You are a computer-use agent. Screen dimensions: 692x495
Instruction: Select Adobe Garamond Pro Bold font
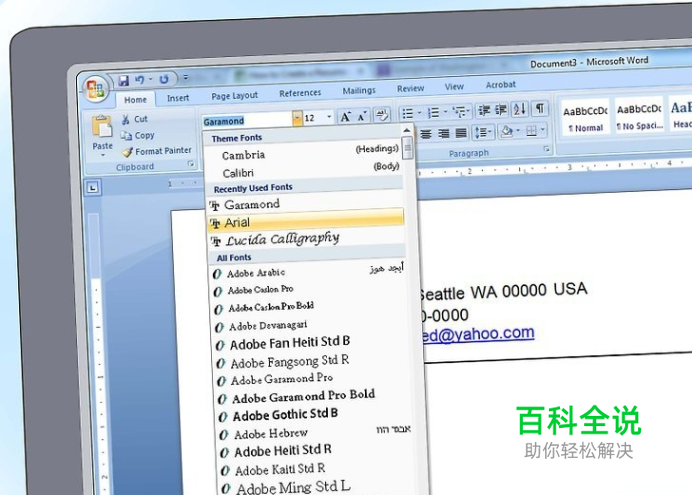click(313, 397)
